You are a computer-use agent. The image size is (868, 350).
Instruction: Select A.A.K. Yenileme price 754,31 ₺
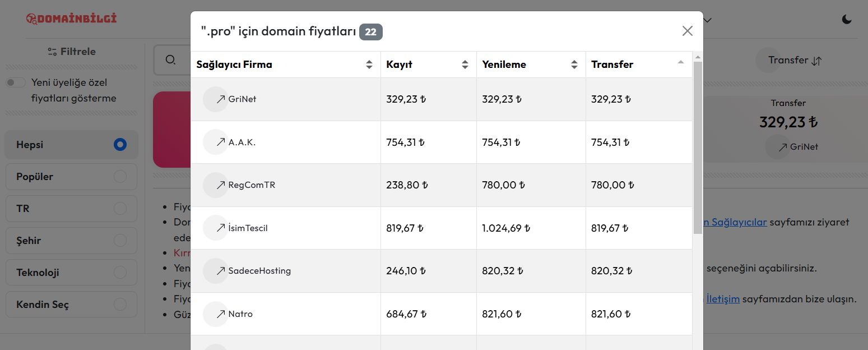[x=501, y=142]
